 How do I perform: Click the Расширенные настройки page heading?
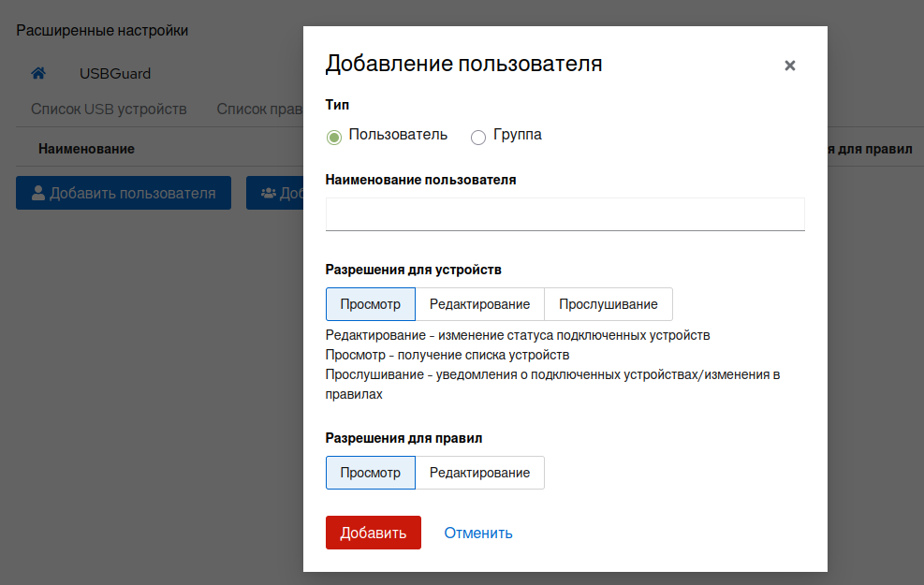click(x=102, y=30)
